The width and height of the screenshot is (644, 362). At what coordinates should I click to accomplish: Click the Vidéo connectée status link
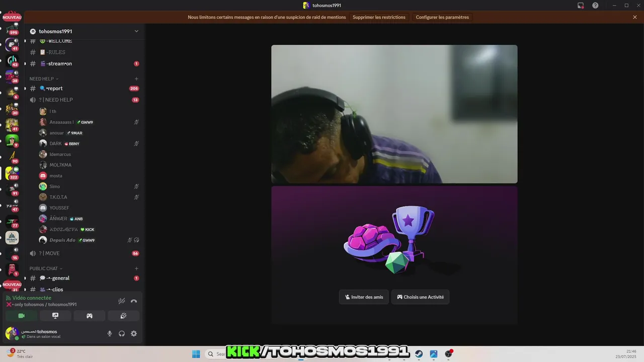point(32,298)
